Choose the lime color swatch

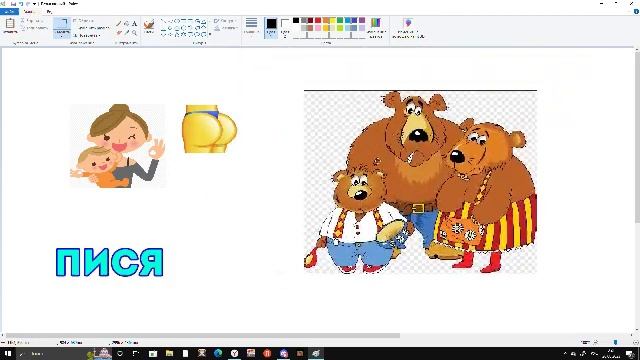pos(340,28)
